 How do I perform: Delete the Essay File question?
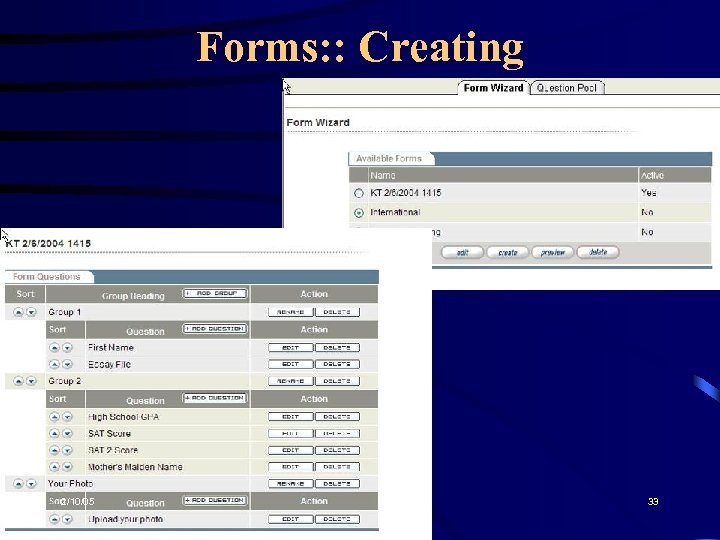pyautogui.click(x=337, y=364)
